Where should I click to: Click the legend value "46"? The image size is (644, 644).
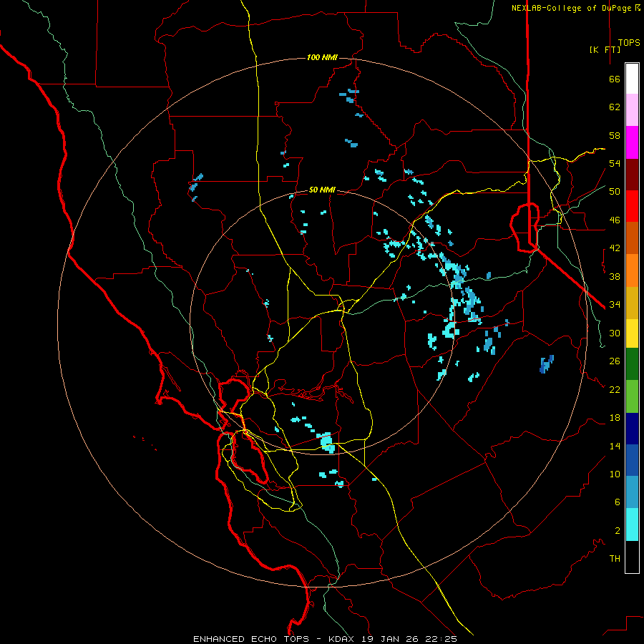(615, 220)
